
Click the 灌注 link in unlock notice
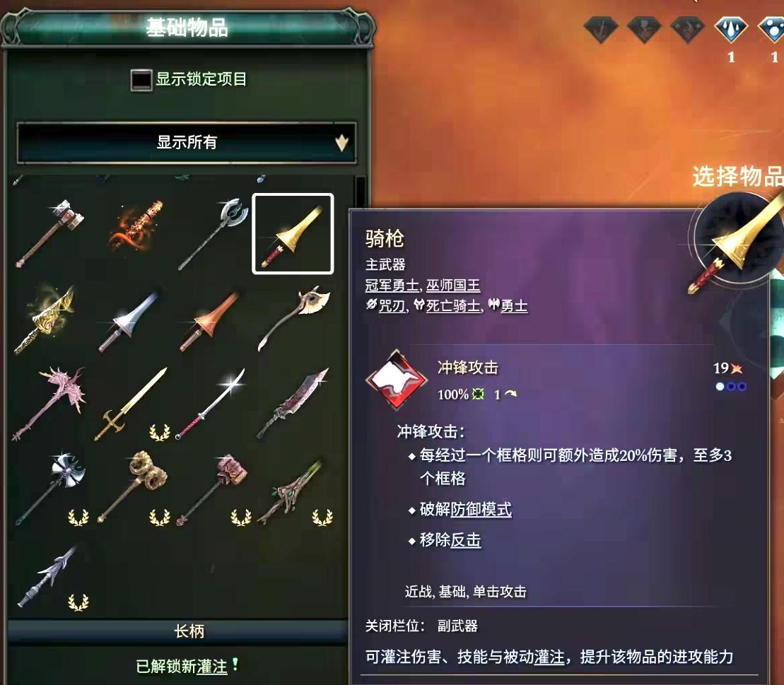(x=212, y=667)
